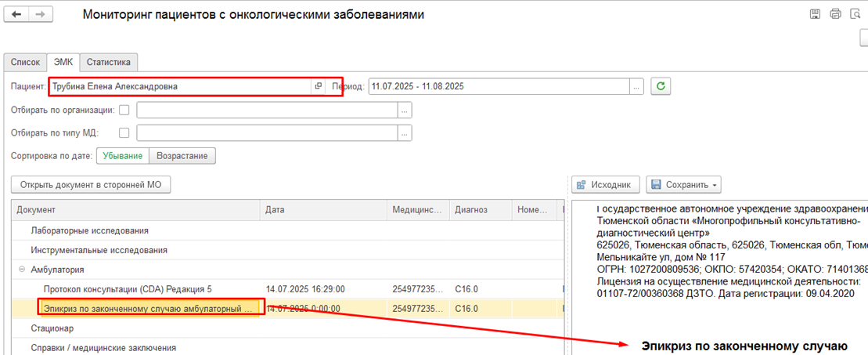This screenshot has height=355, width=868.
Task: Open patient card icon in Пациент field
Action: (319, 86)
